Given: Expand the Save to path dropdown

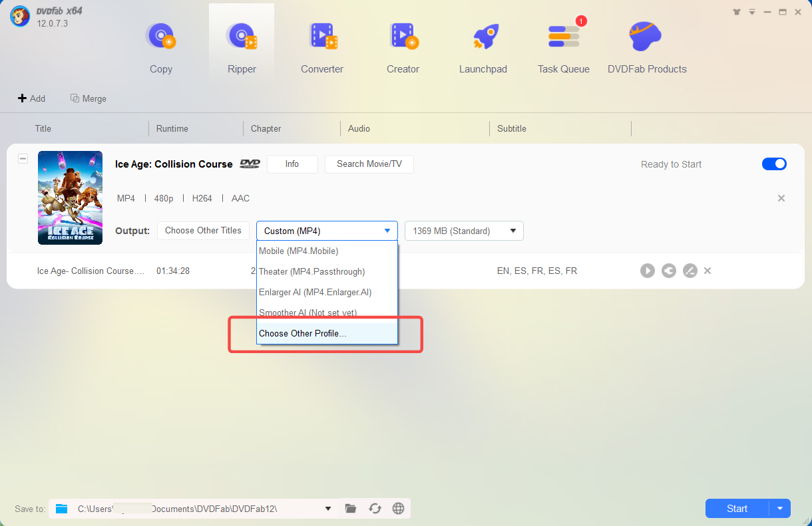Looking at the screenshot, I should pyautogui.click(x=327, y=509).
